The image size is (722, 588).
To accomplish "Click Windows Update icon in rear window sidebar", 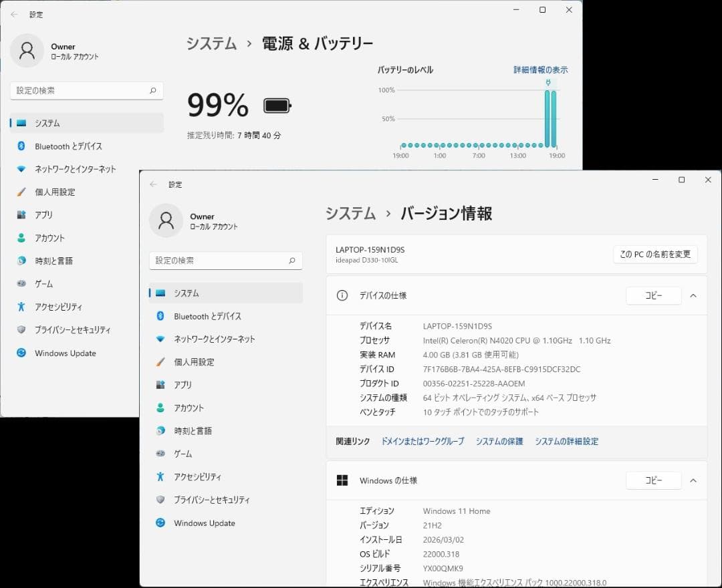I will point(21,353).
